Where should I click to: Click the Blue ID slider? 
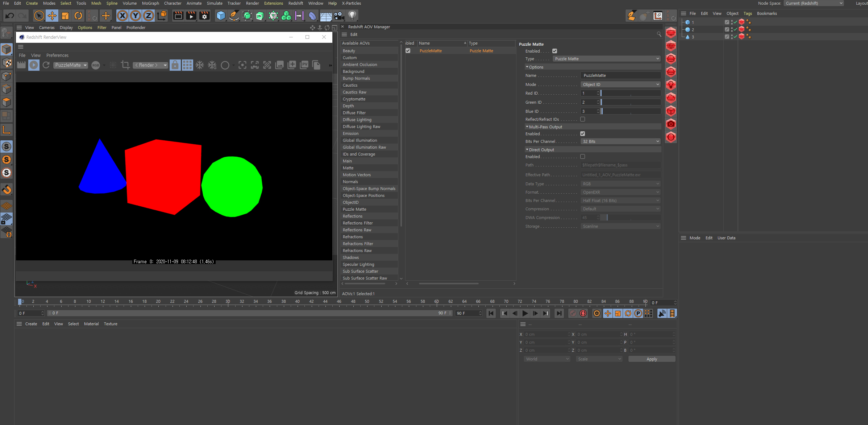(631, 111)
